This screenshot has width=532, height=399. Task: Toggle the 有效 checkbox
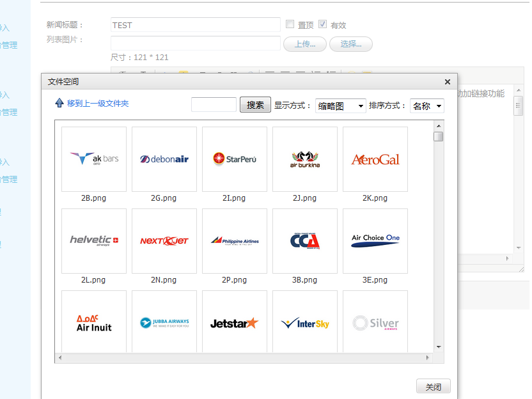(x=323, y=24)
